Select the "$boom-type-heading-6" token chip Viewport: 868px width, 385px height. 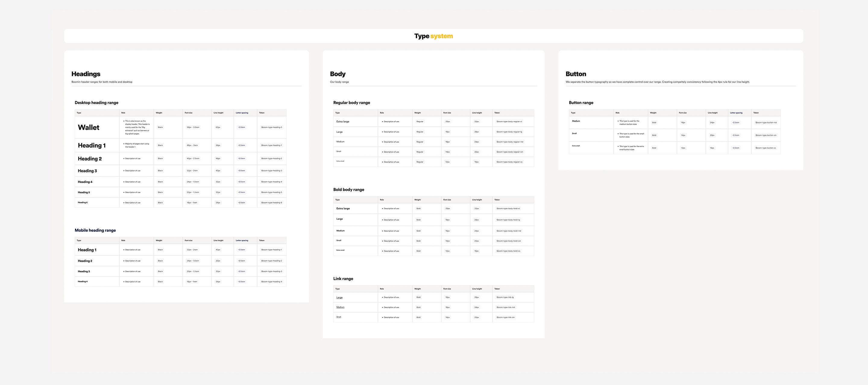[272, 202]
